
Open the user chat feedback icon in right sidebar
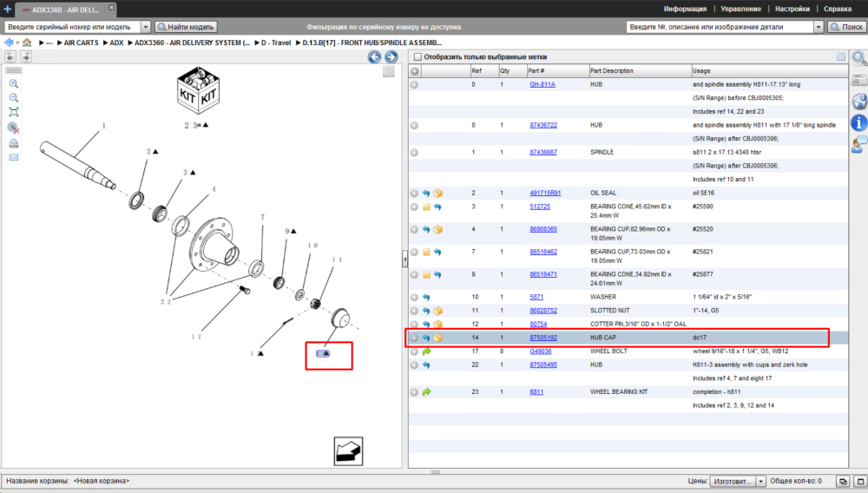click(x=859, y=145)
